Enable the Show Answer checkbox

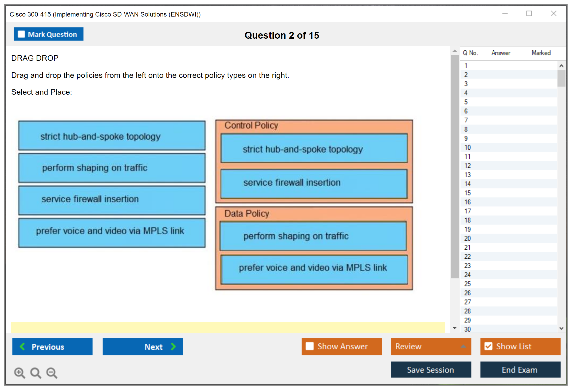click(310, 346)
